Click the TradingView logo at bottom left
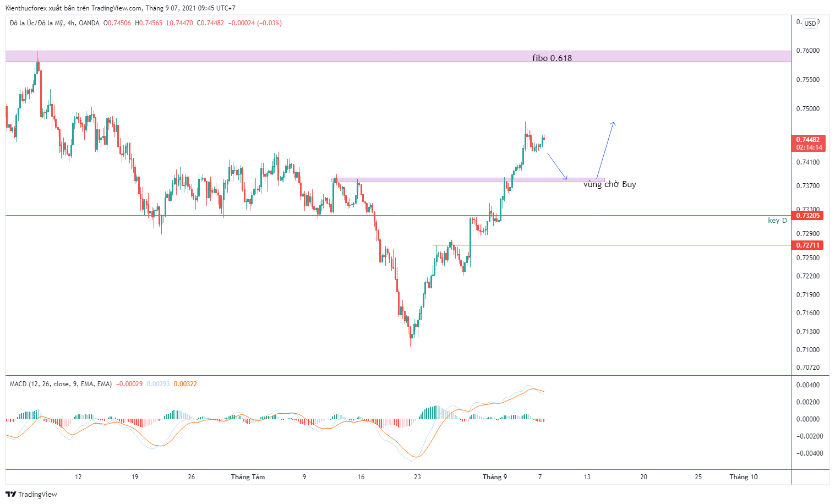Image resolution: width=835 pixels, height=504 pixels. click(x=31, y=494)
